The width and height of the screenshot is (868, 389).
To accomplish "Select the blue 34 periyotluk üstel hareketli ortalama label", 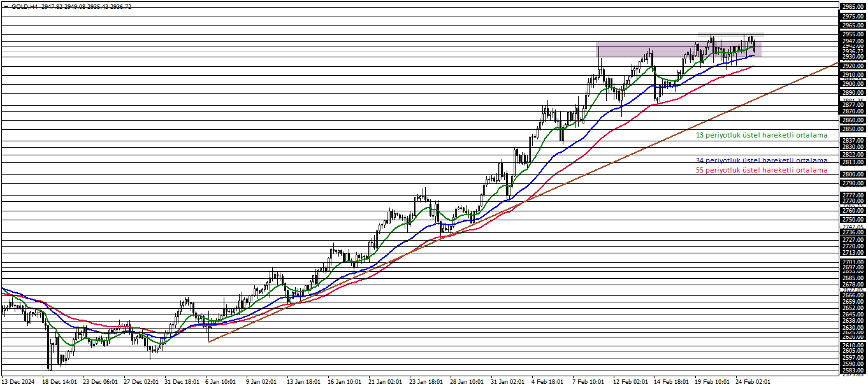I will (x=762, y=160).
